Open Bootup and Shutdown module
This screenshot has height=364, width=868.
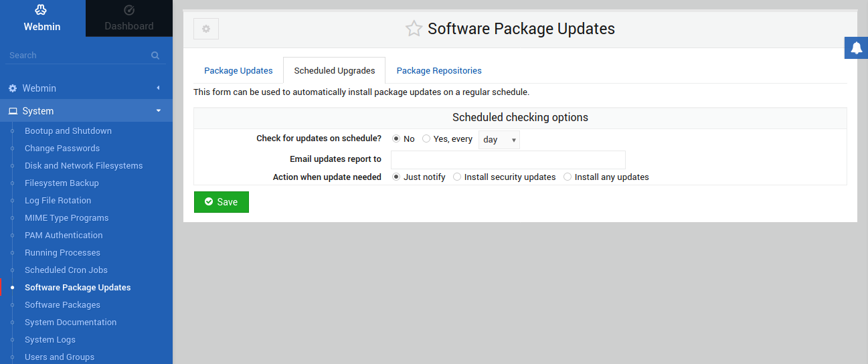[68, 130]
